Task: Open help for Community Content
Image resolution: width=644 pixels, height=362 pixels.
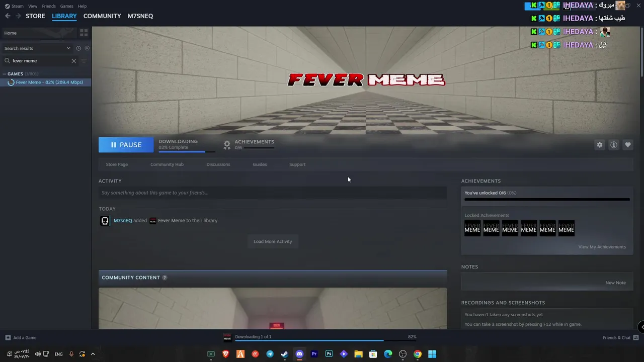Action: [165, 278]
